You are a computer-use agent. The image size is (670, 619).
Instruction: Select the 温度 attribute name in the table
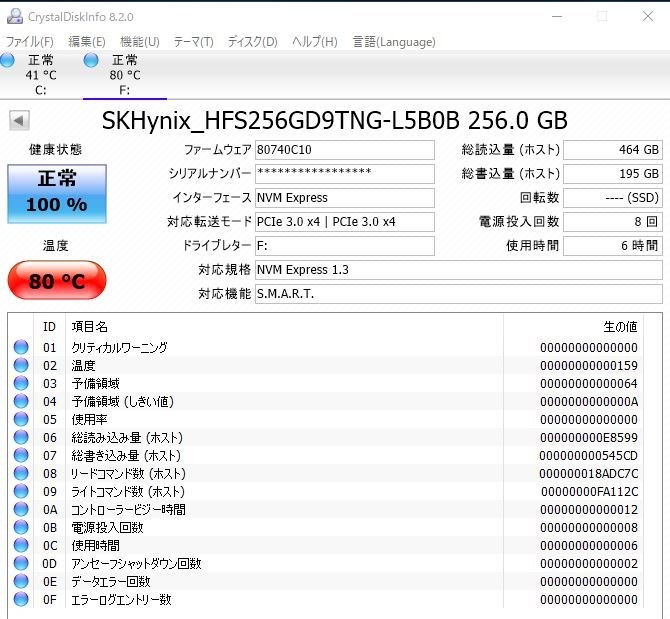point(83,366)
